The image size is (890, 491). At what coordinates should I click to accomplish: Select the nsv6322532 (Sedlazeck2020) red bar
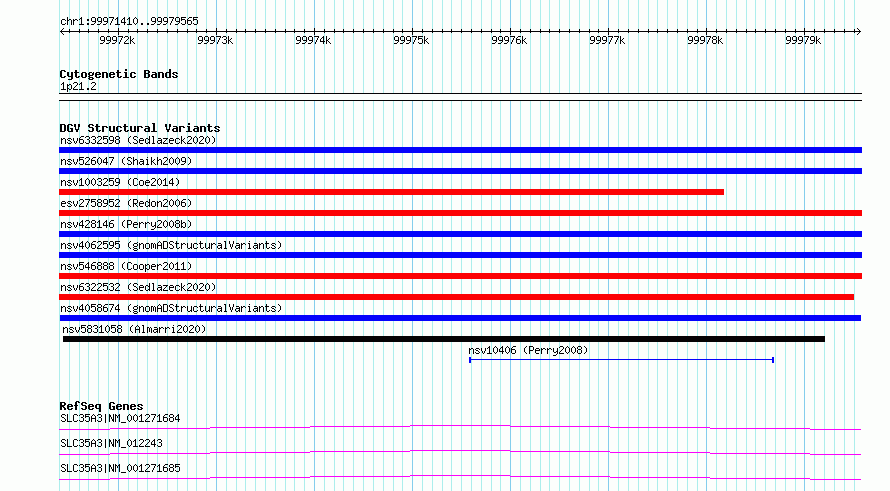click(x=456, y=297)
